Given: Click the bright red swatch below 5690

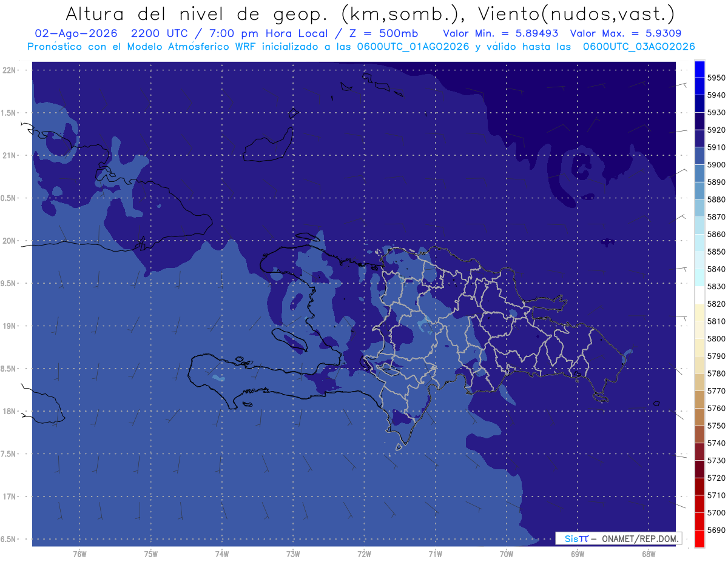Looking at the screenshot, I should pyautogui.click(x=699, y=538).
